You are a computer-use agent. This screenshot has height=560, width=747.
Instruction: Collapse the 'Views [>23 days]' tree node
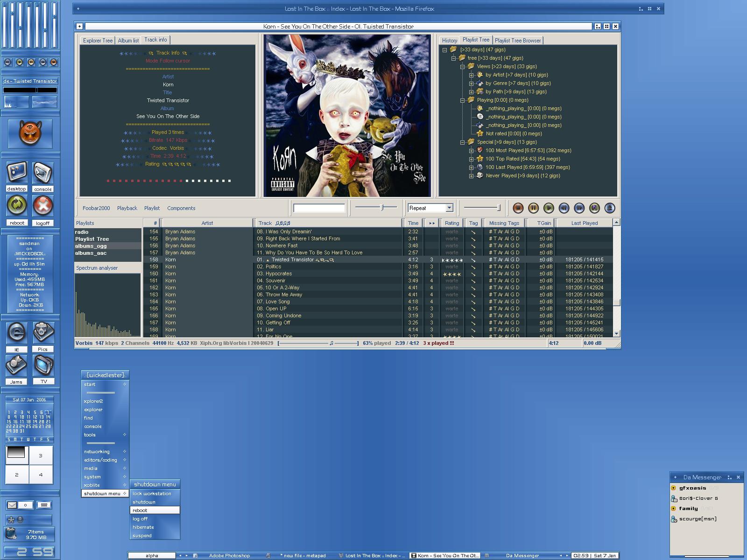463,67
